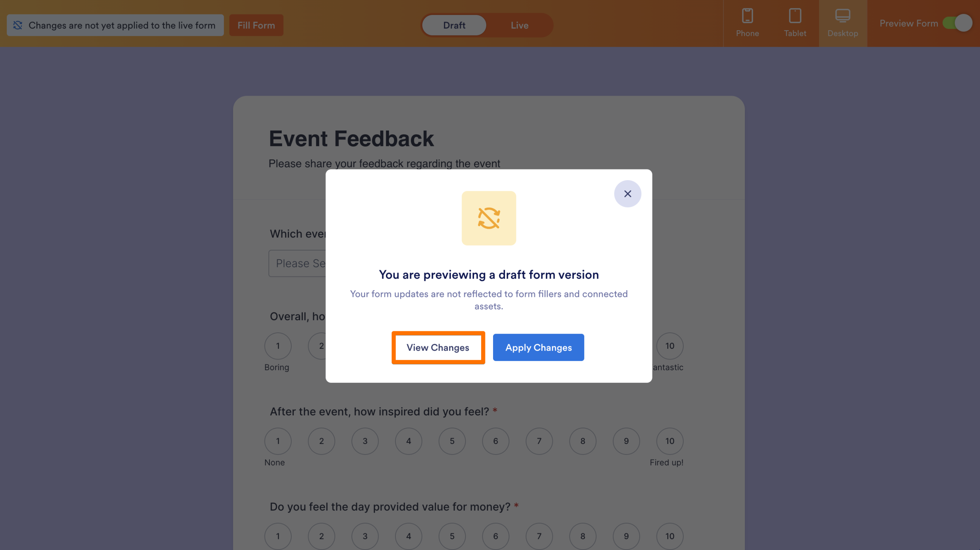Choose rating 1 None for inspiration question
The height and width of the screenshot is (550, 980).
278,441
